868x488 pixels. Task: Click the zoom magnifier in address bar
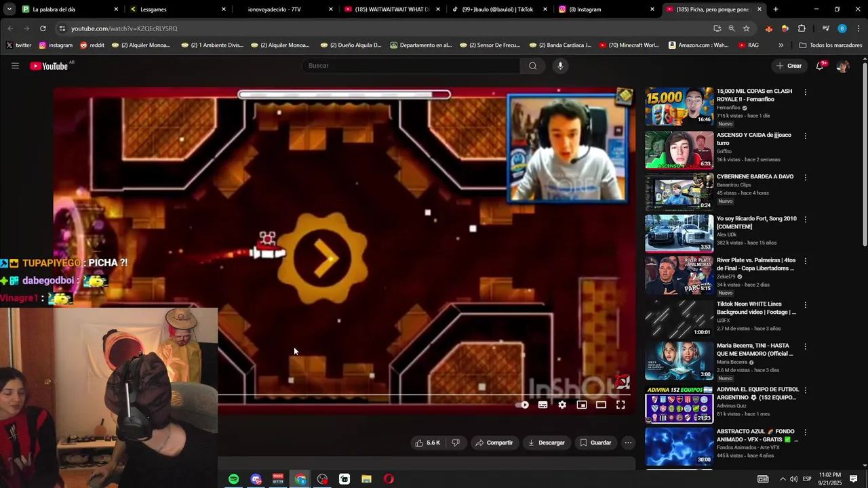[732, 28]
